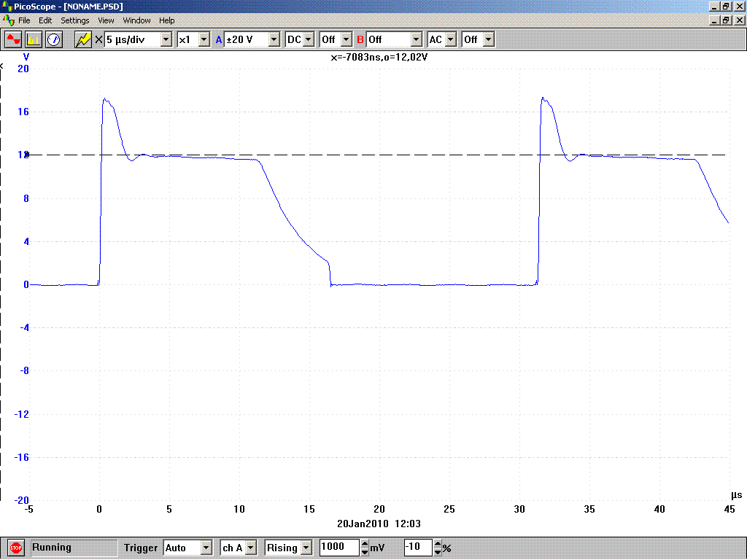Open the File menu
Image resolution: width=747 pixels, height=560 pixels.
(x=24, y=20)
